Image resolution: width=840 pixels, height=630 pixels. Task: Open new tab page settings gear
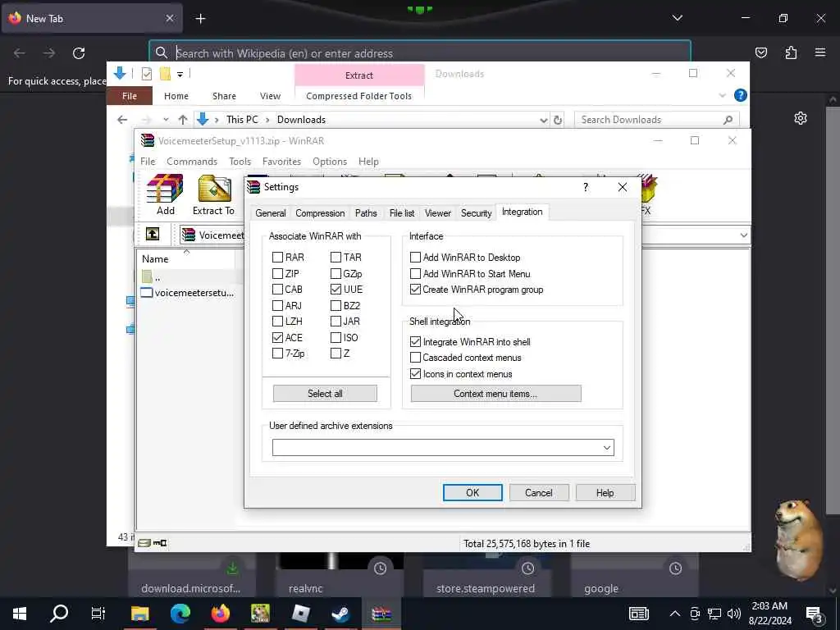coord(801,118)
